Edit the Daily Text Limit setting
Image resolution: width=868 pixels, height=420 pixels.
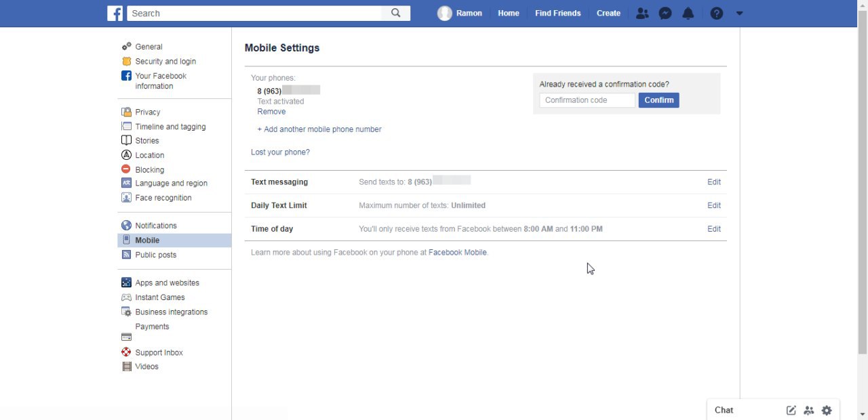[714, 205]
